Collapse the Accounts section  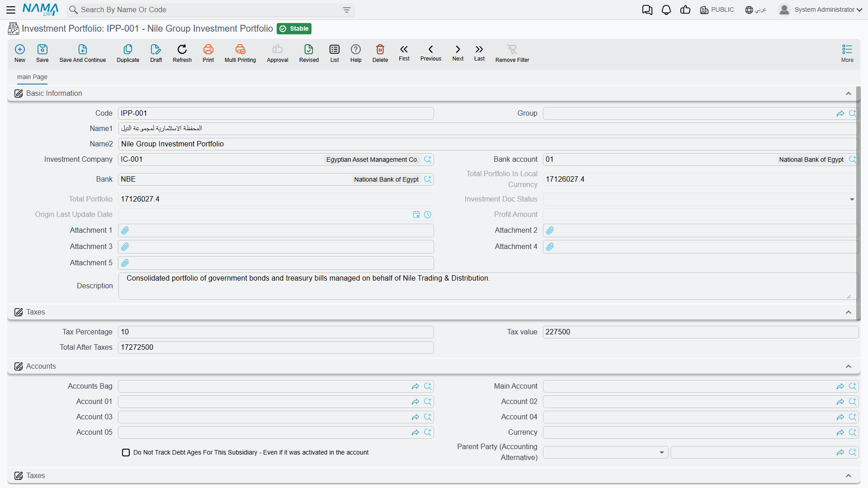coord(849,366)
